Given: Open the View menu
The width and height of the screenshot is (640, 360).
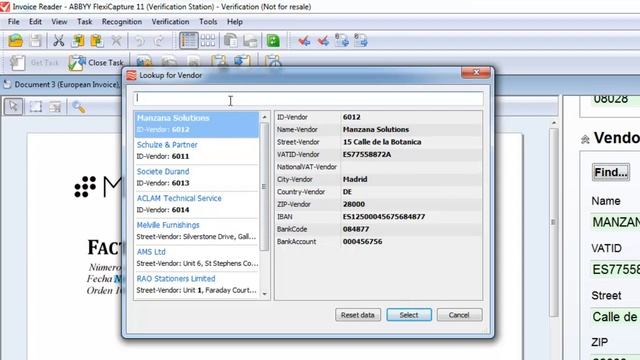Looking at the screenshot, I should click(59, 22).
